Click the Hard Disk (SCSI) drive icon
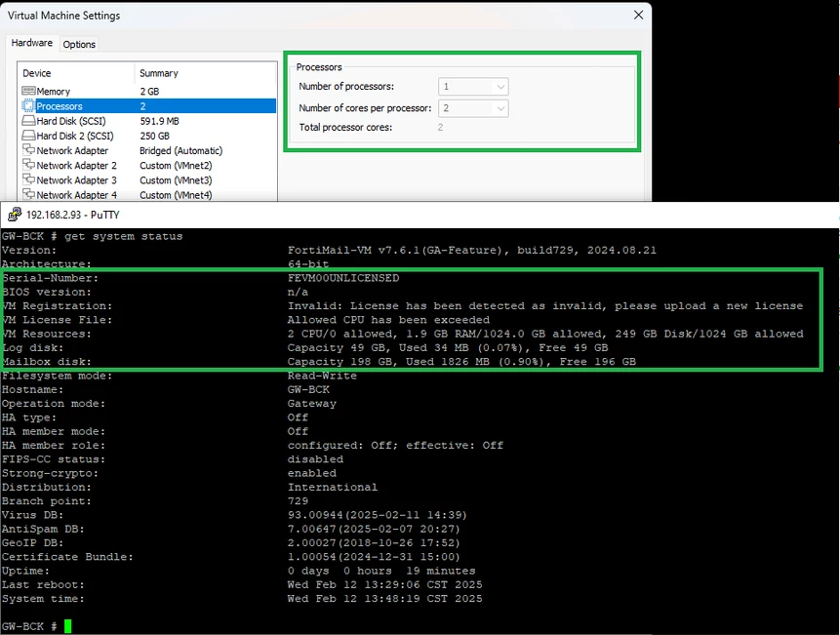 (28, 121)
